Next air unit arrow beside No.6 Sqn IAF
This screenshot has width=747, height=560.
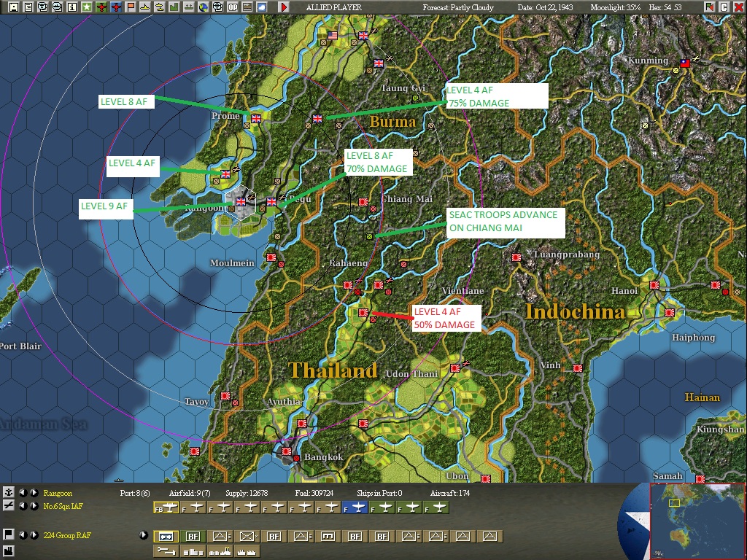pyautogui.click(x=34, y=506)
